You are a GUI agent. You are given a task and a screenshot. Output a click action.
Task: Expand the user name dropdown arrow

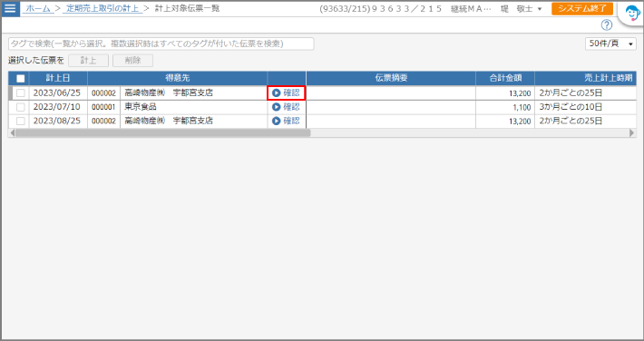click(540, 9)
